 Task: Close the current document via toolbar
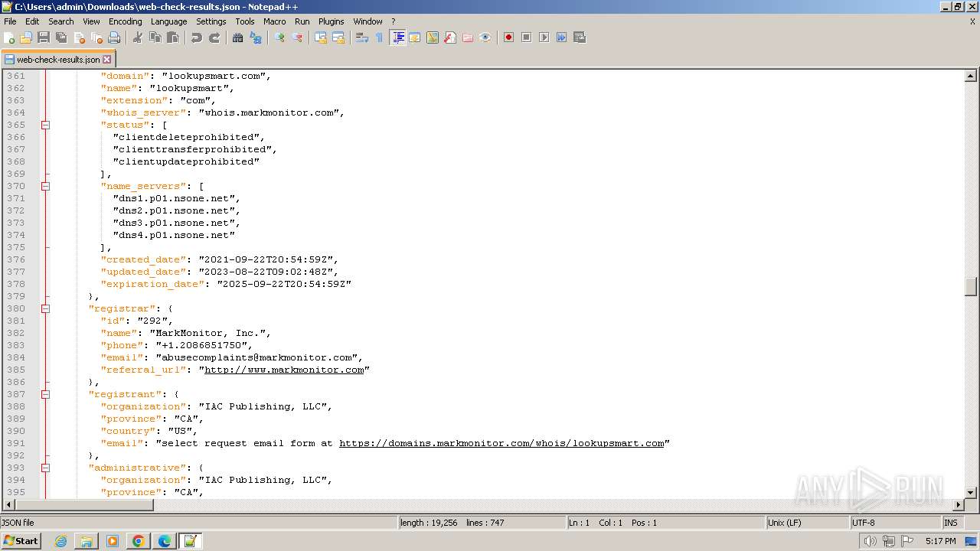pyautogui.click(x=79, y=37)
